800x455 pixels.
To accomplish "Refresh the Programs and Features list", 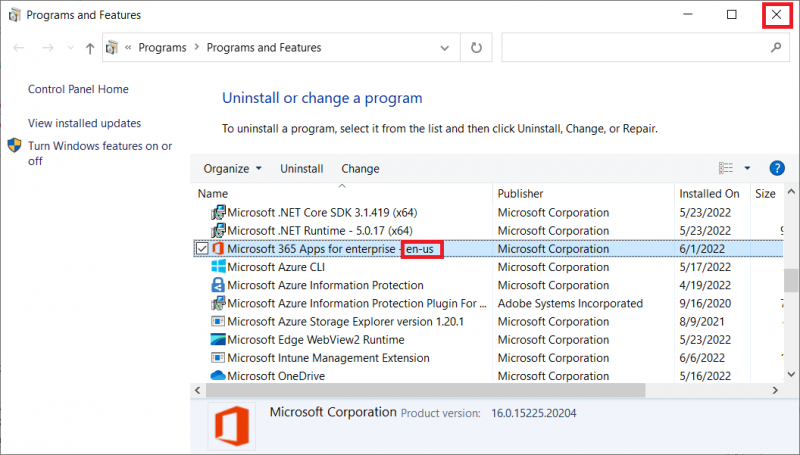I will tap(476, 47).
